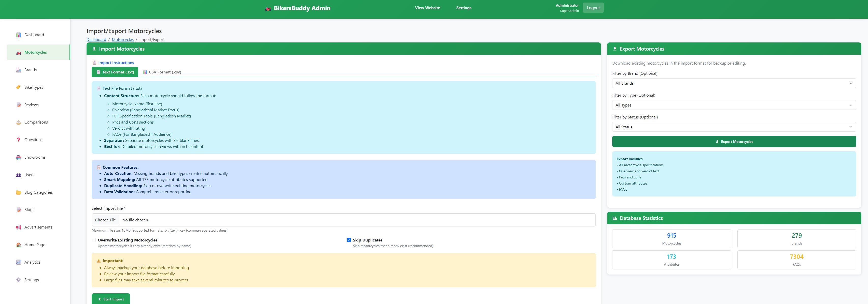Click the Brands sidebar icon
Screen dimensions: 868x304
click(19, 70)
